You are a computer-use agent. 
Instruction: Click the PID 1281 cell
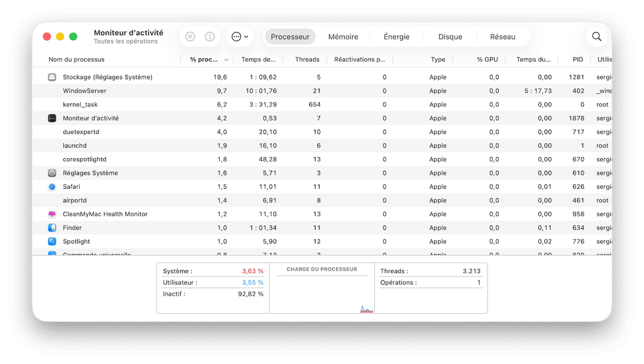[x=577, y=77]
